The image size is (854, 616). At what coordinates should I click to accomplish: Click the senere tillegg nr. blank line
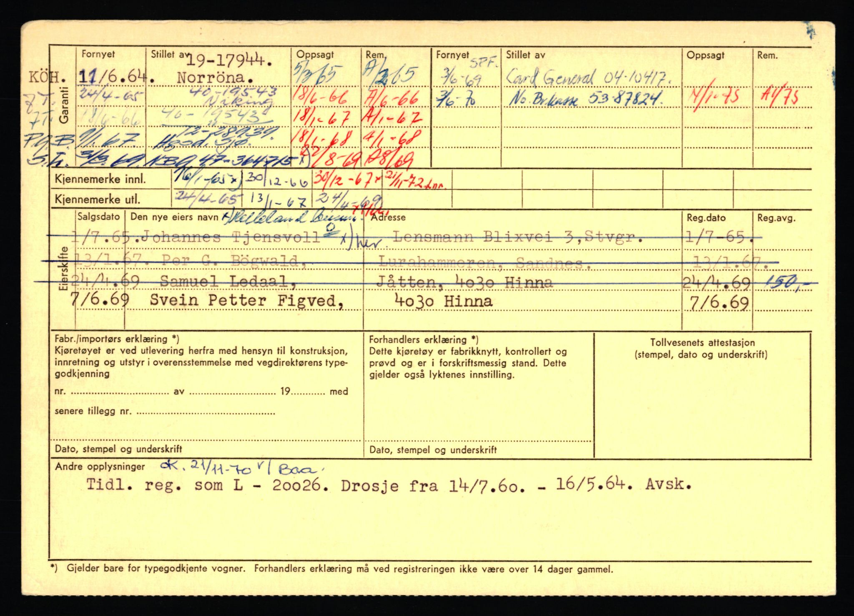(x=206, y=414)
